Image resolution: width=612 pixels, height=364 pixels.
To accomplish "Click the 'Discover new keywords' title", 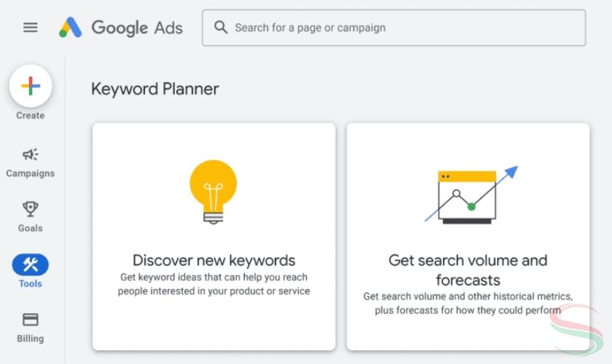I will pyautogui.click(x=213, y=261).
